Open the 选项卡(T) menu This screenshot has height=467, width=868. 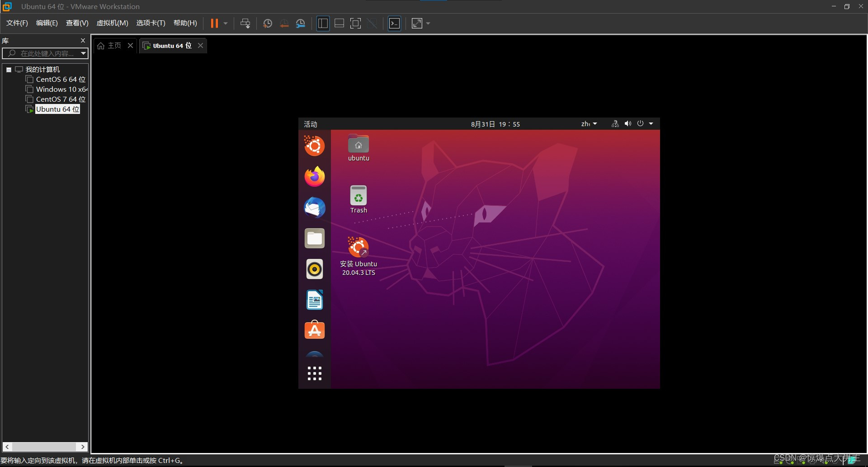point(151,23)
